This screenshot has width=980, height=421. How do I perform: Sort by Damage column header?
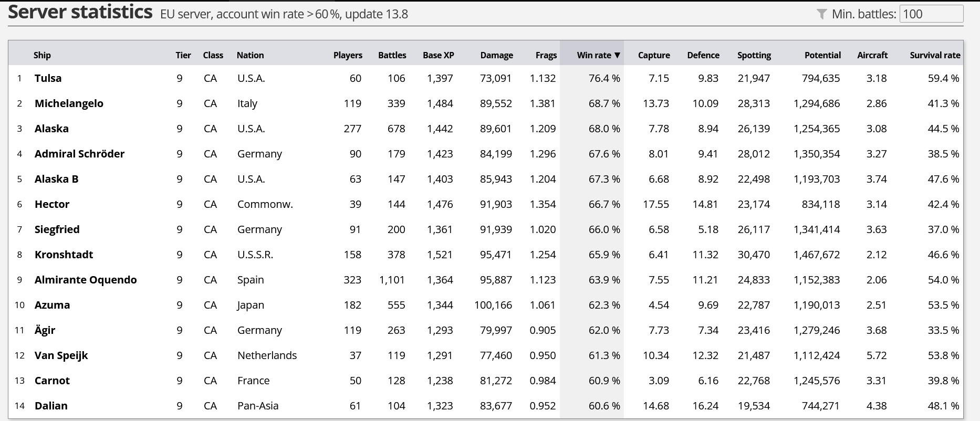coord(496,55)
